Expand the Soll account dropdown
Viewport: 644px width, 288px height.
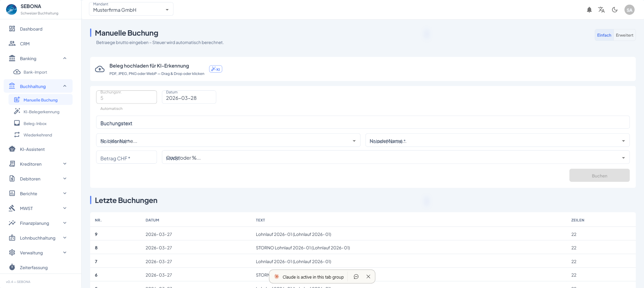pos(354,141)
